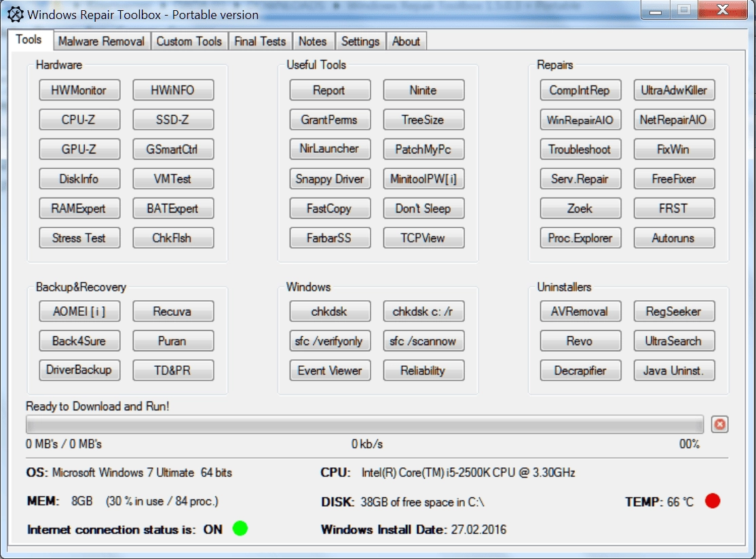Open AOMEI [i] backup tool
Screen dimensions: 756x559
tap(79, 311)
